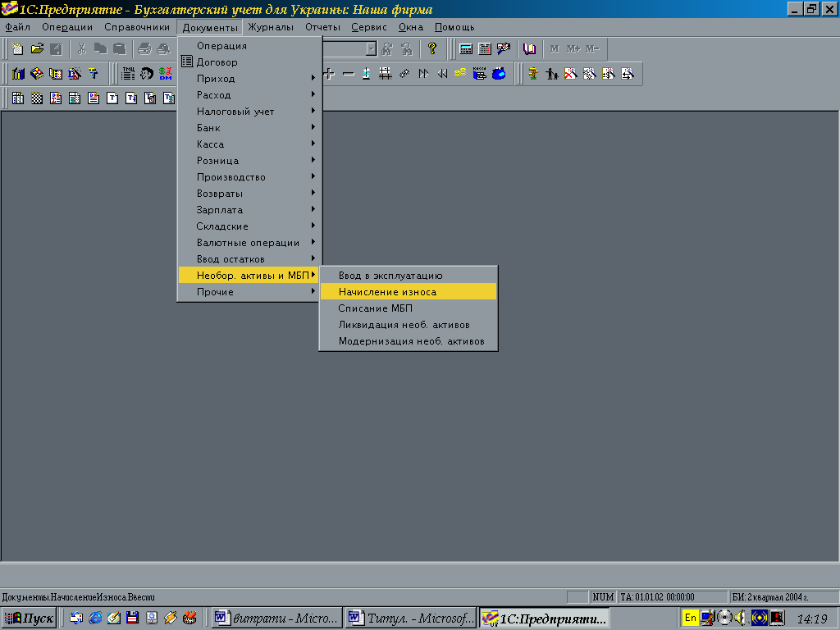Click the M- memory subtract button
Screen dimensions: 840x630
592,48
